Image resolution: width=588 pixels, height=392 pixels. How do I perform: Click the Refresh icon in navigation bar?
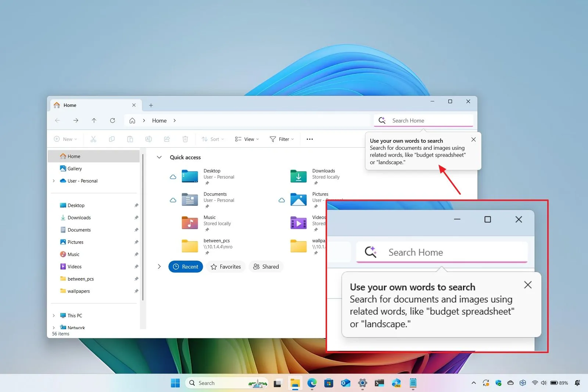[x=112, y=121]
